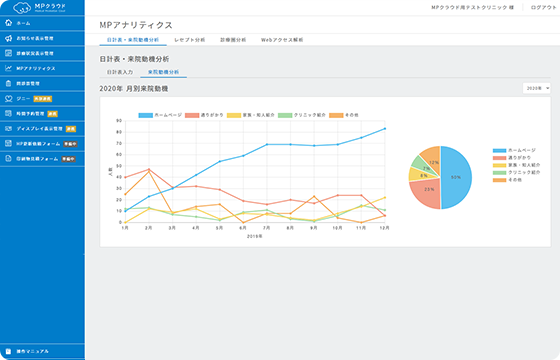Toggle その他 series in line chart legend
560x360 pixels.
click(x=344, y=115)
